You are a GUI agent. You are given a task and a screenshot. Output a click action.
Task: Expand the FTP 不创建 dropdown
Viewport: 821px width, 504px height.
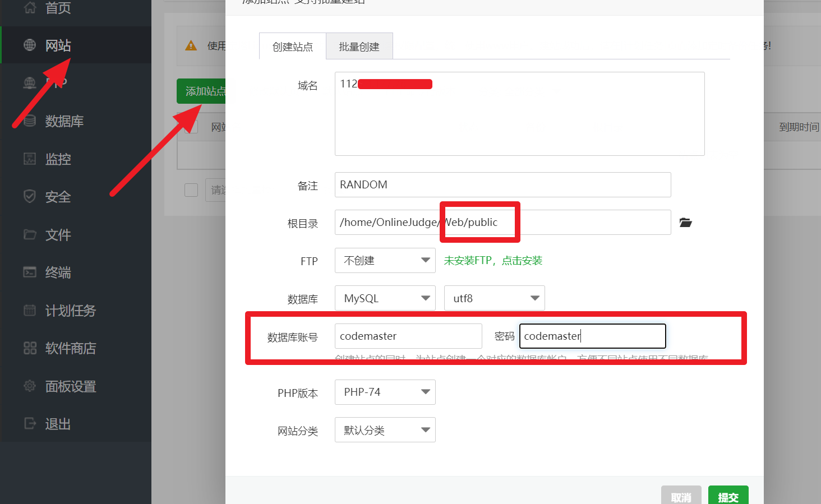tap(385, 261)
